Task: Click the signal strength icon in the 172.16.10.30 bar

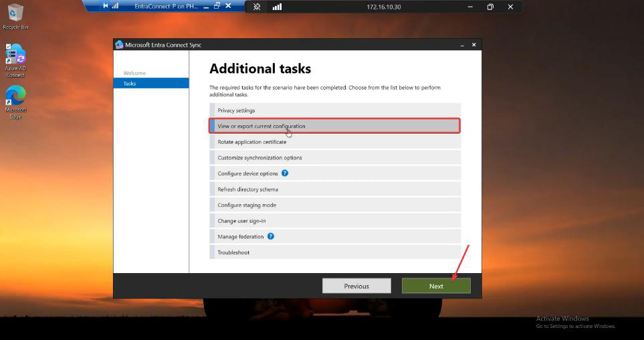Action: pyautogui.click(x=278, y=7)
